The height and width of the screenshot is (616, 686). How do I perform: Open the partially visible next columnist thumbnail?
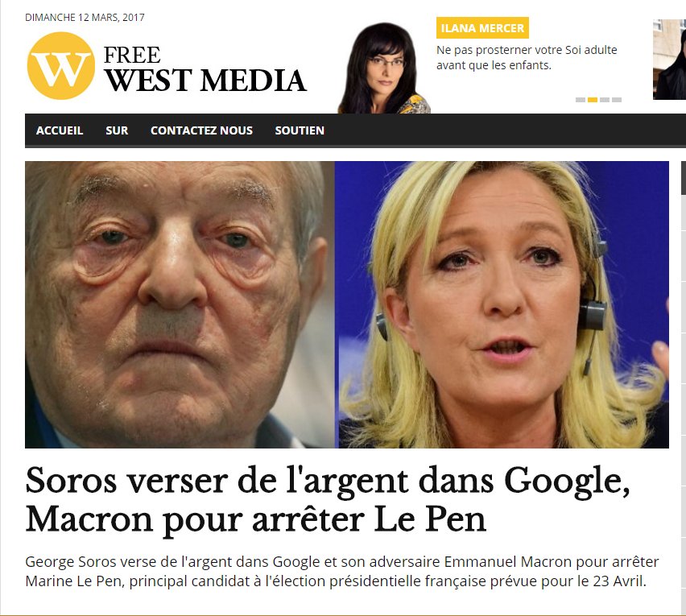pyautogui.click(x=669, y=60)
